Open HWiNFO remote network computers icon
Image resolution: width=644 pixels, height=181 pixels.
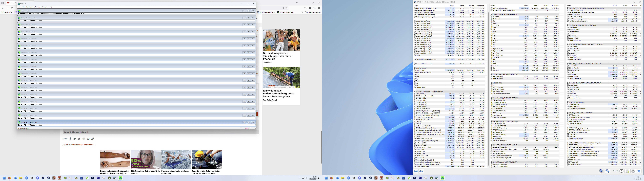pos(608,171)
